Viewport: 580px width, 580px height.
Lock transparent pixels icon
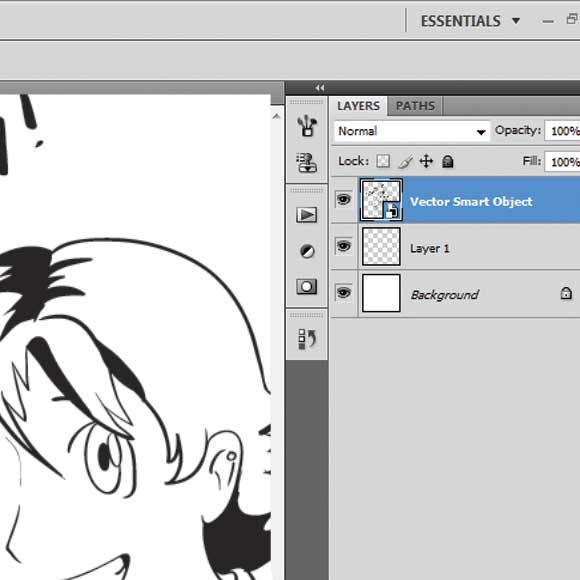point(383,161)
